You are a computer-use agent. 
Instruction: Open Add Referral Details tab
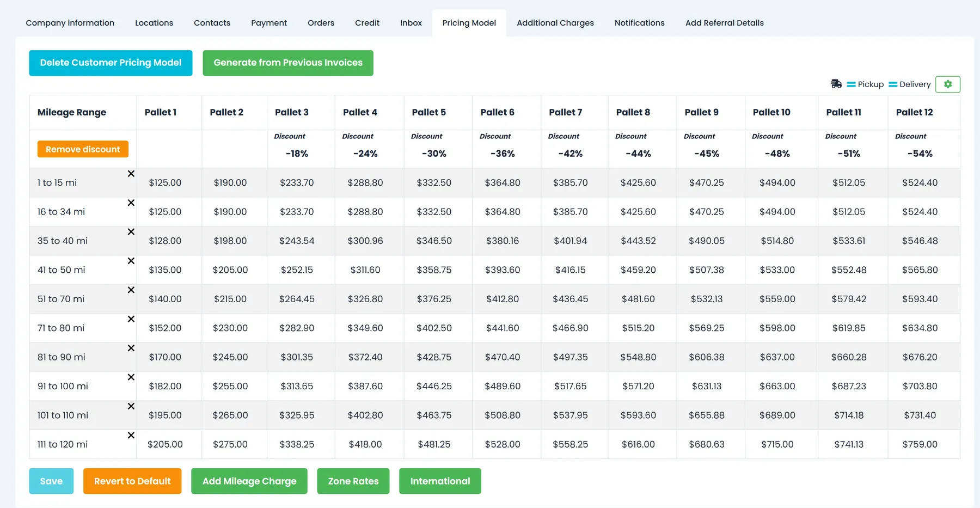pos(725,23)
